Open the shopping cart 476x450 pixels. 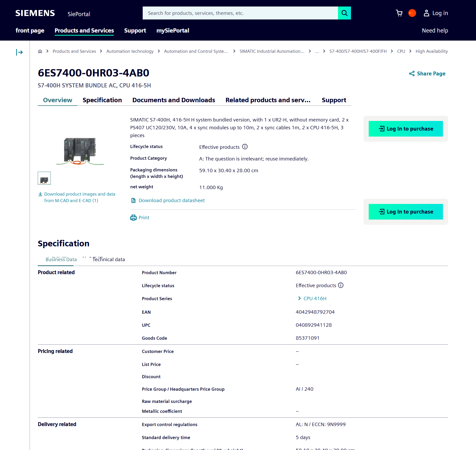pyautogui.click(x=399, y=13)
